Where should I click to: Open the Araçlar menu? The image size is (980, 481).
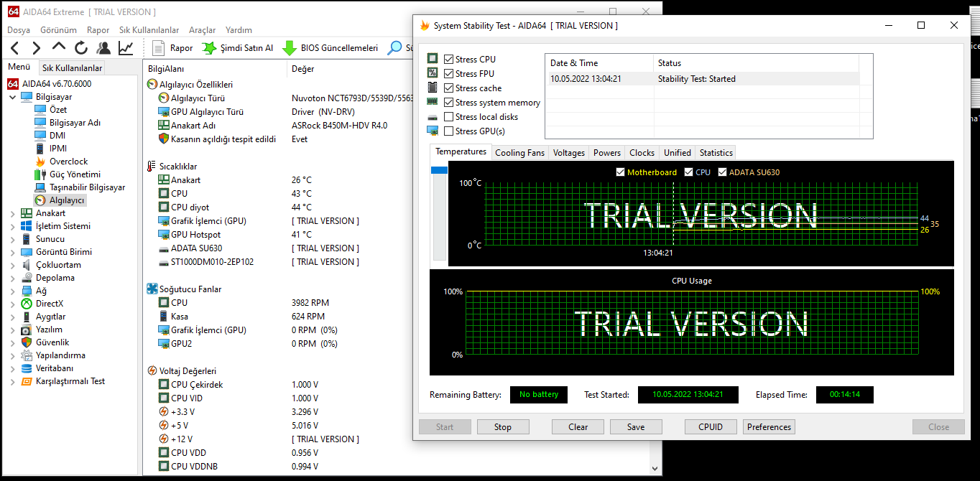[202, 30]
